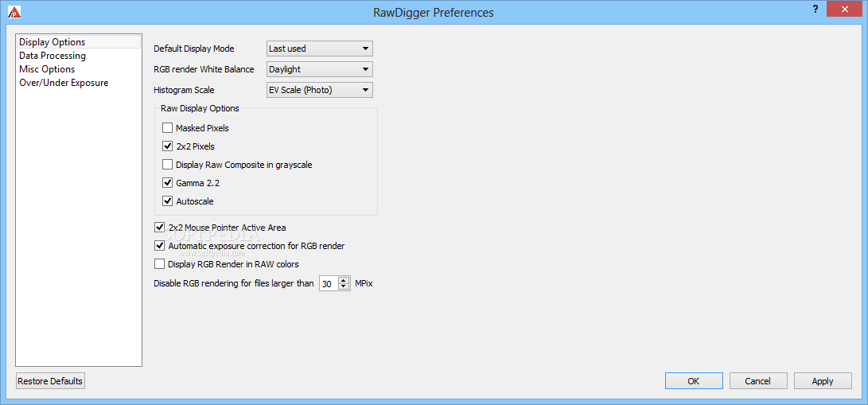The image size is (868, 405).
Task: Decrease the MPix limit with down arrow
Action: coord(344,287)
